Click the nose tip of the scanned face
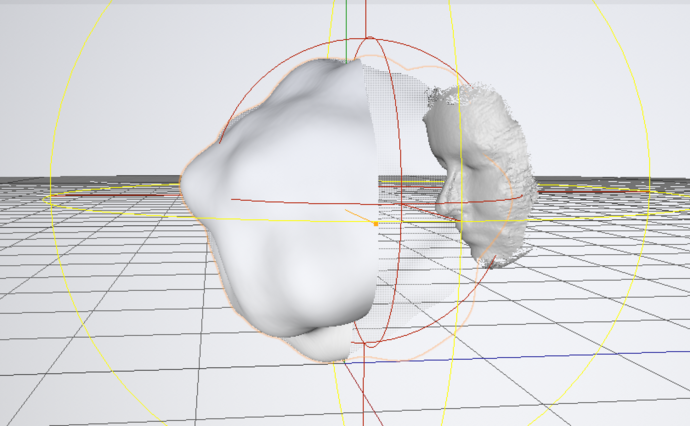 pyautogui.click(x=442, y=208)
